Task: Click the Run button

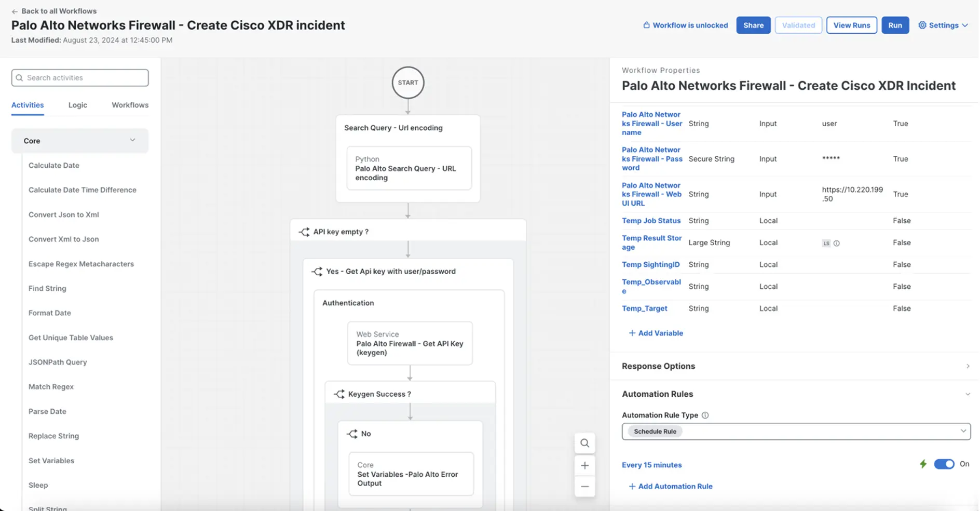Action: click(895, 25)
